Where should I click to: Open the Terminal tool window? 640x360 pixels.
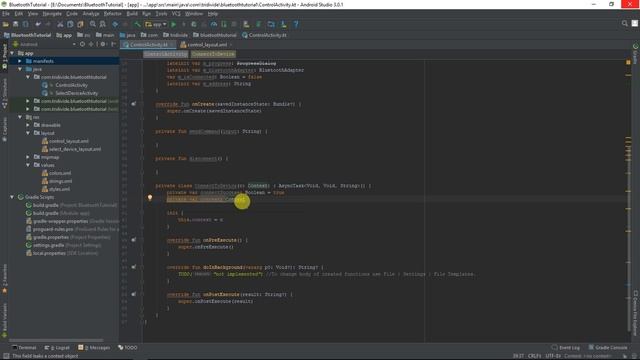click(24, 348)
